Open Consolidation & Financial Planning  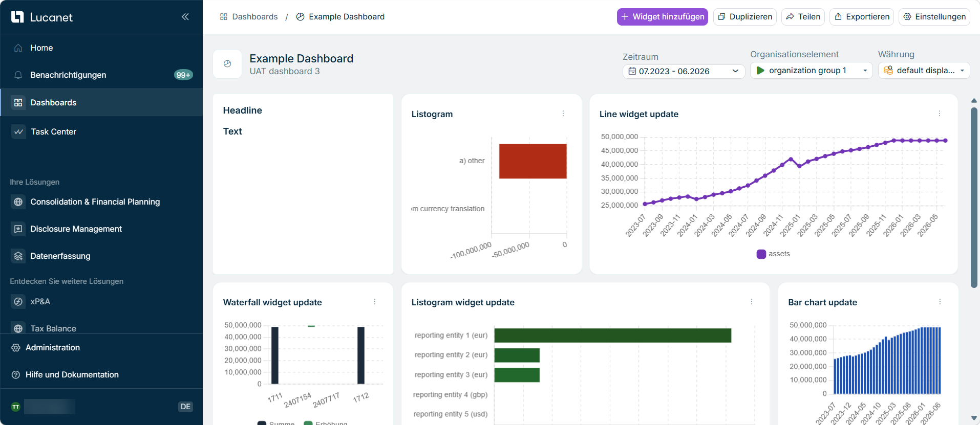click(101, 202)
